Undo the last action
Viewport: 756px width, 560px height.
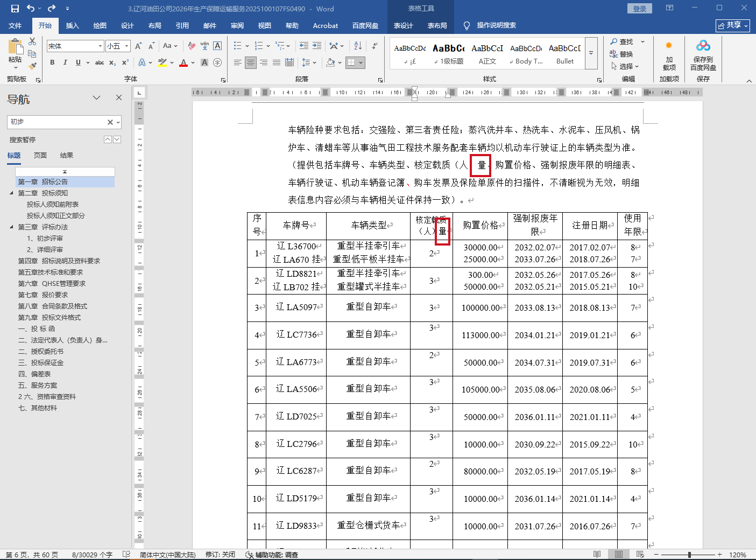31,9
